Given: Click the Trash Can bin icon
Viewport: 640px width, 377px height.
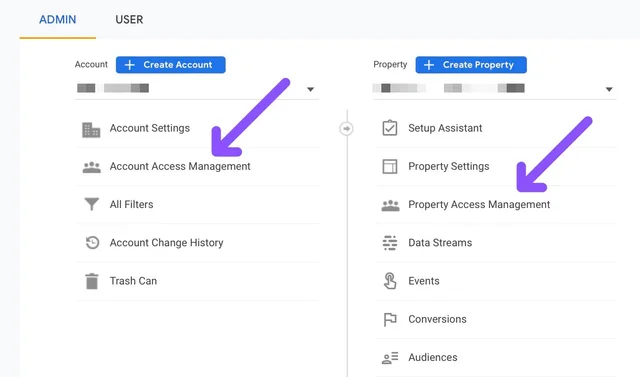Looking at the screenshot, I should point(92,281).
